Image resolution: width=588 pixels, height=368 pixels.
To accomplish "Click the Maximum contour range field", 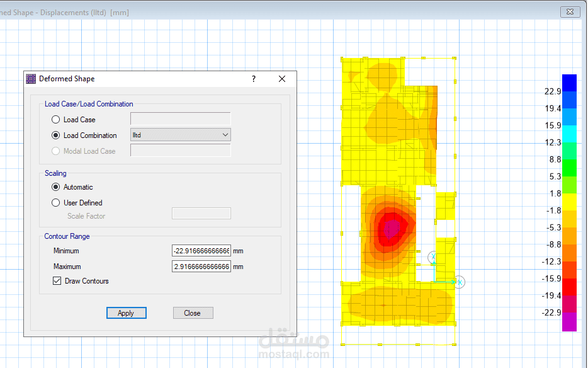I will click(x=201, y=267).
